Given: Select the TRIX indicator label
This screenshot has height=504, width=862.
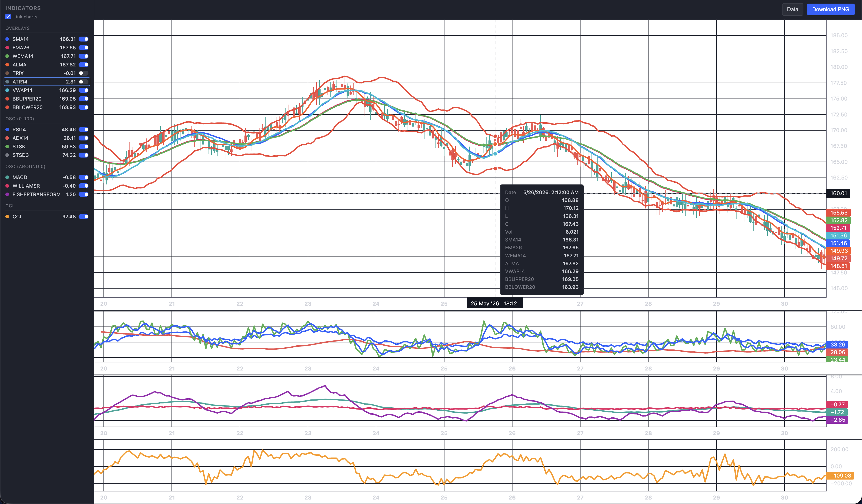Looking at the screenshot, I should [x=18, y=73].
